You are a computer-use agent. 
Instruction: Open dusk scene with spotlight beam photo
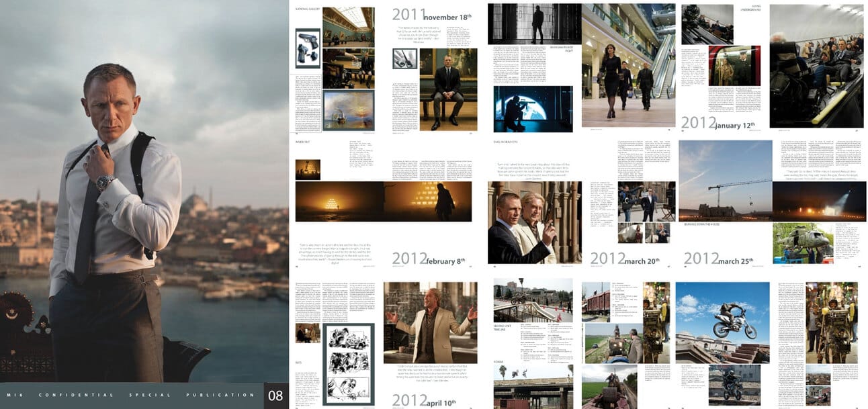819,201
